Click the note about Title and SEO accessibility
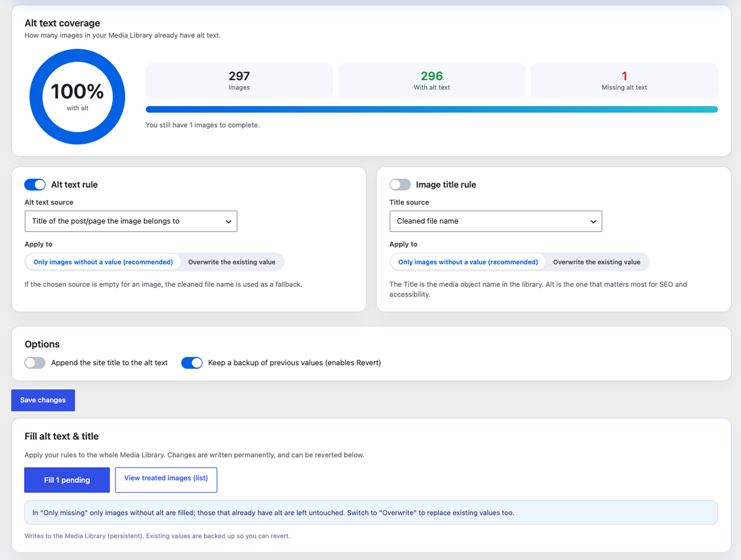 [x=538, y=289]
